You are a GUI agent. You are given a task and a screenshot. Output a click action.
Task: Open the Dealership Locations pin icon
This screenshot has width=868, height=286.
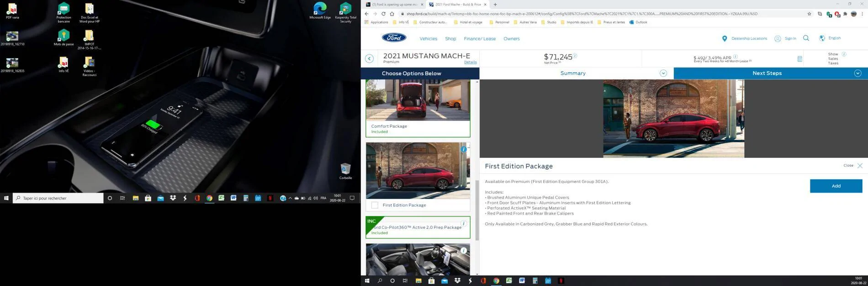724,38
